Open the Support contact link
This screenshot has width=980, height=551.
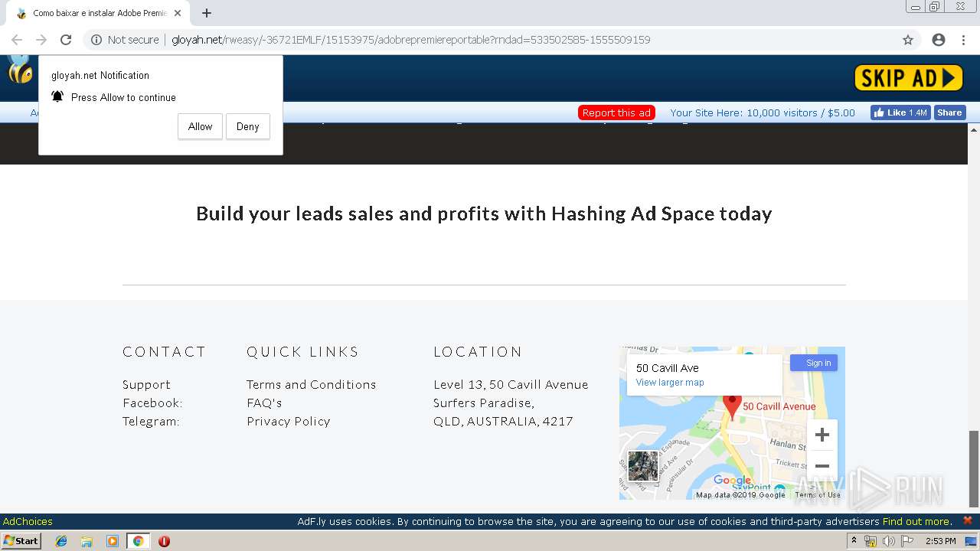coord(146,384)
